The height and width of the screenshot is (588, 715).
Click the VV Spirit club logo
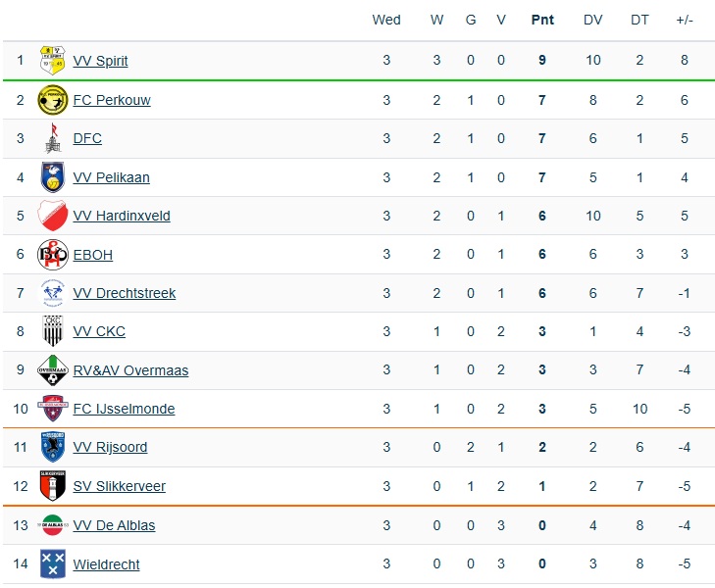pos(52,61)
